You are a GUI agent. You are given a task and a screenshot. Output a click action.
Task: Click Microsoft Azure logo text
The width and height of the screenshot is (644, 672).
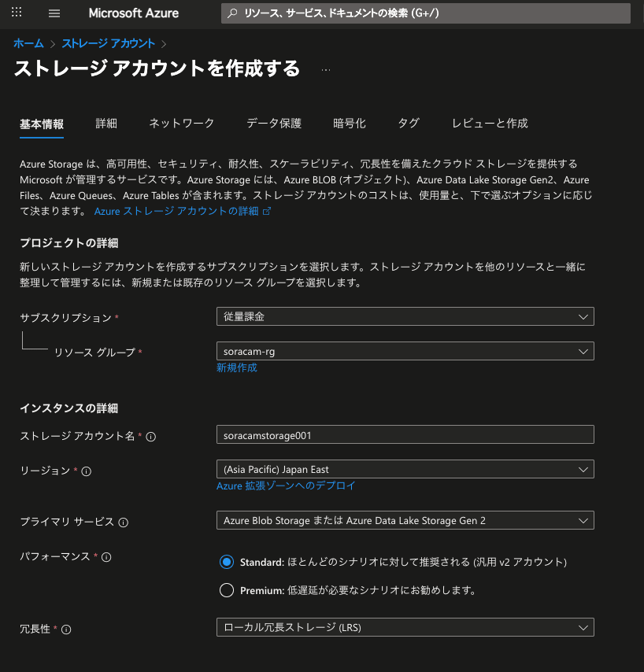133,13
